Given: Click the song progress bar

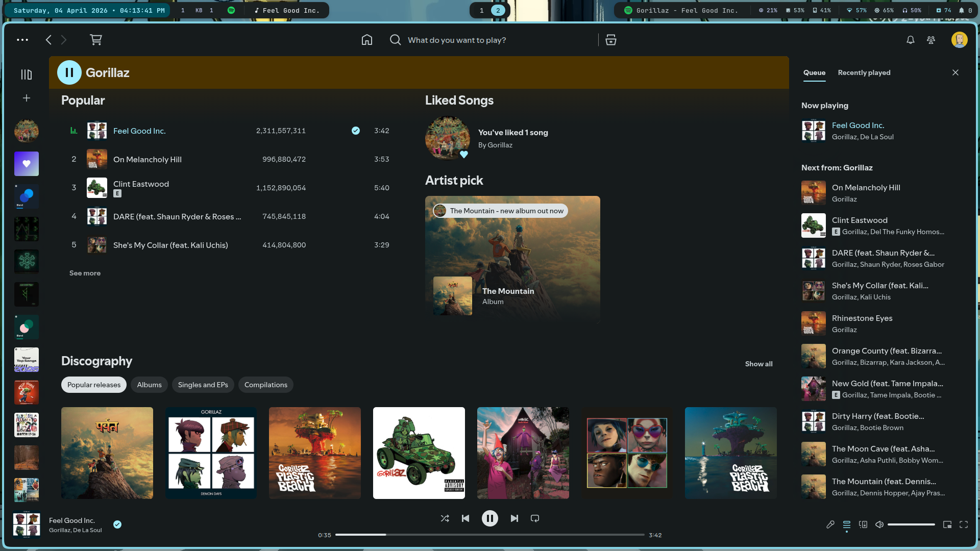Looking at the screenshot, I should coord(489,535).
